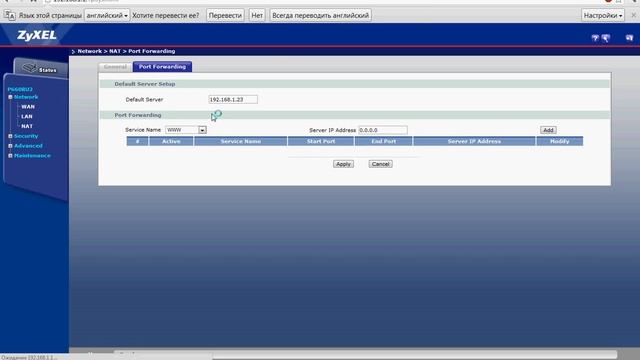
Task: Collapse the Network tree node
Action: point(10,97)
